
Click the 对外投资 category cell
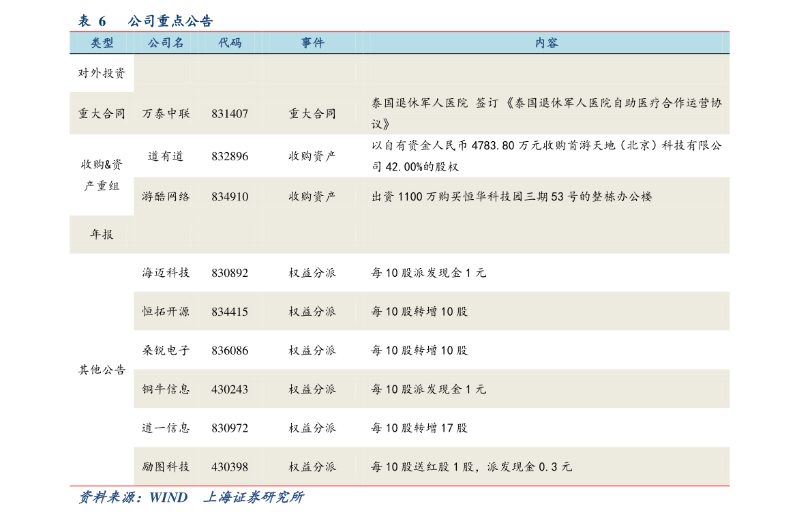102,74
